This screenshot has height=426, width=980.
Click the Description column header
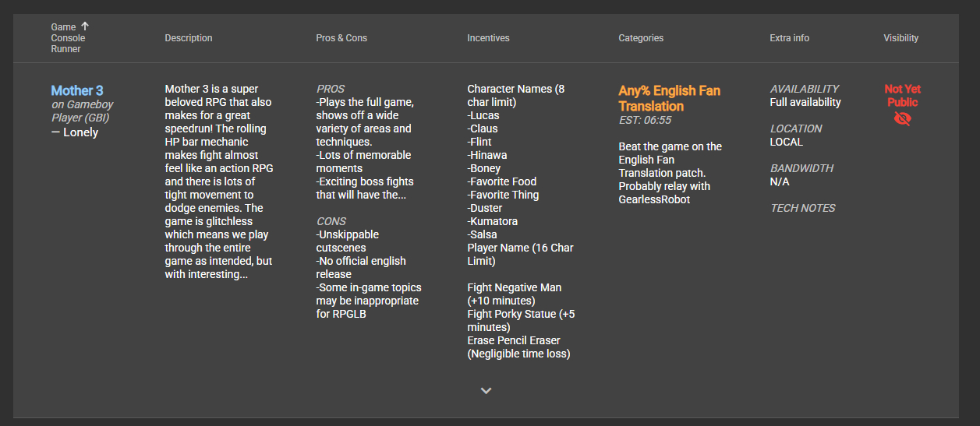pyautogui.click(x=188, y=38)
